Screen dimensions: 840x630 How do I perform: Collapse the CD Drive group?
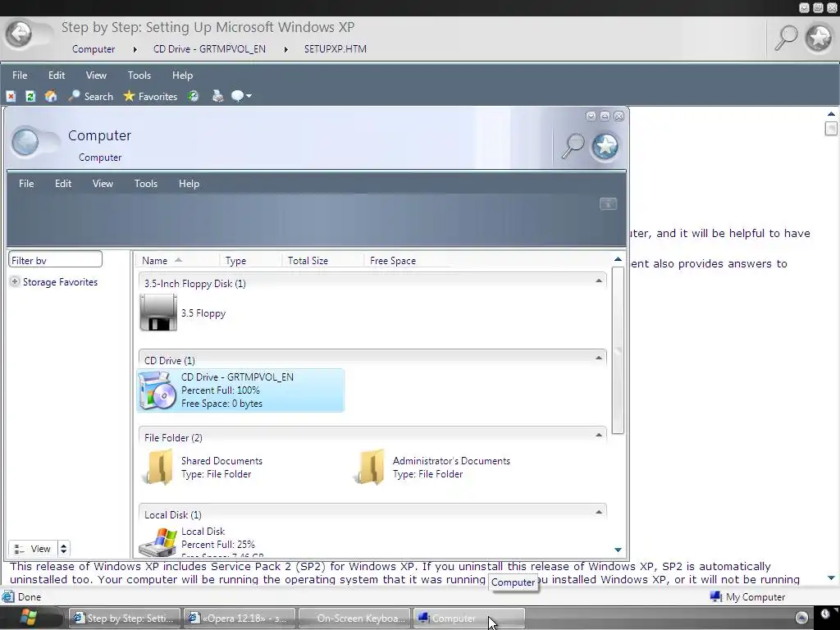coord(598,358)
